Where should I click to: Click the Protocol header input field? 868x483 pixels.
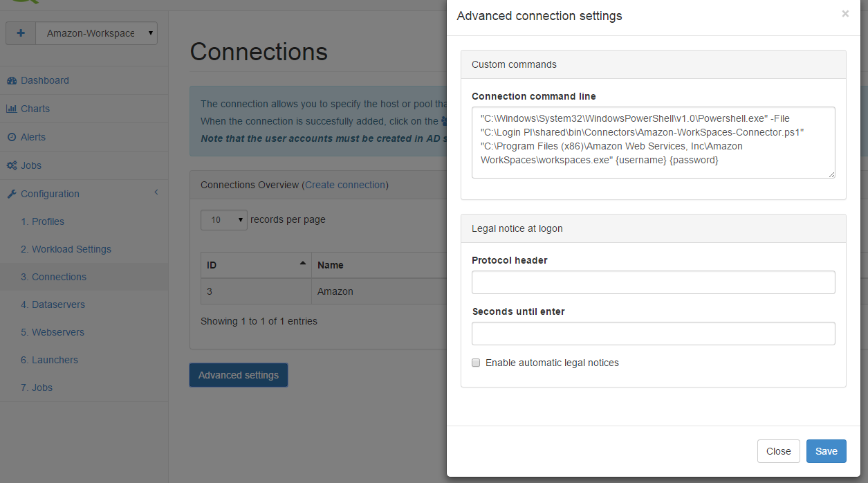click(654, 282)
